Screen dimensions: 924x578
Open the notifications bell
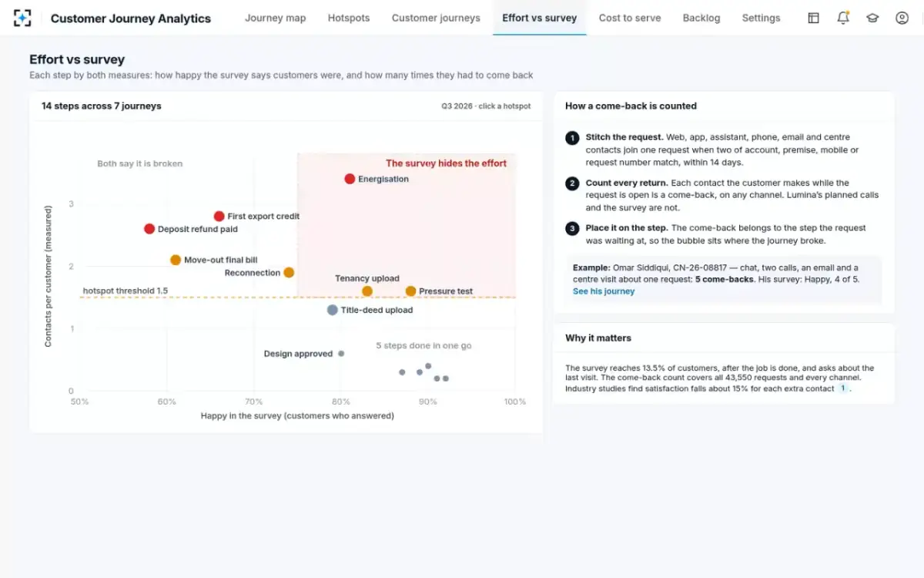tap(843, 18)
